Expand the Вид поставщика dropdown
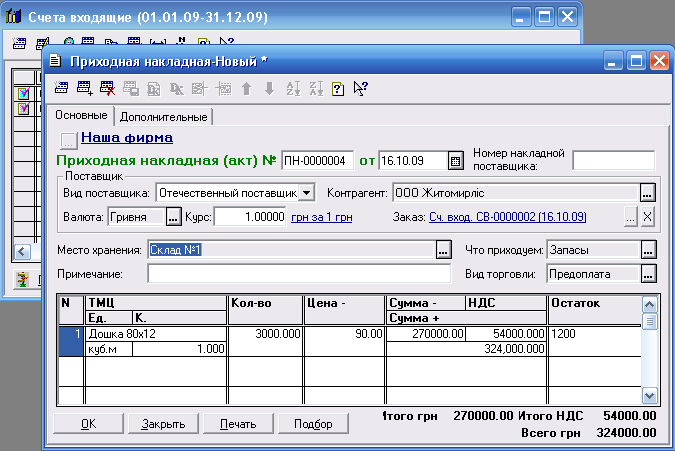Image resolution: width=675 pixels, height=451 pixels. pyautogui.click(x=306, y=192)
